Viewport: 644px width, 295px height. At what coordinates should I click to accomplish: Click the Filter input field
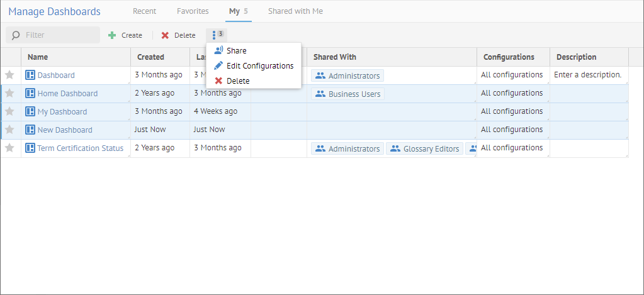(60, 35)
